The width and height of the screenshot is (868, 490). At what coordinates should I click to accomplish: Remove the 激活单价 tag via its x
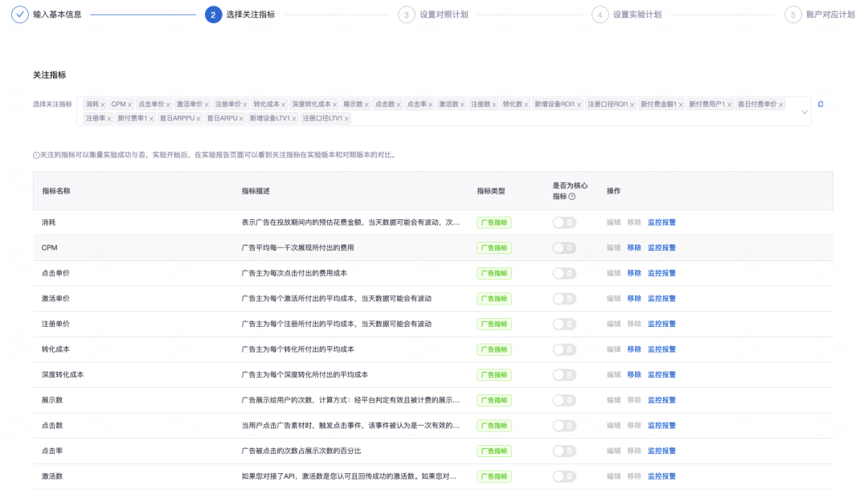pyautogui.click(x=207, y=104)
